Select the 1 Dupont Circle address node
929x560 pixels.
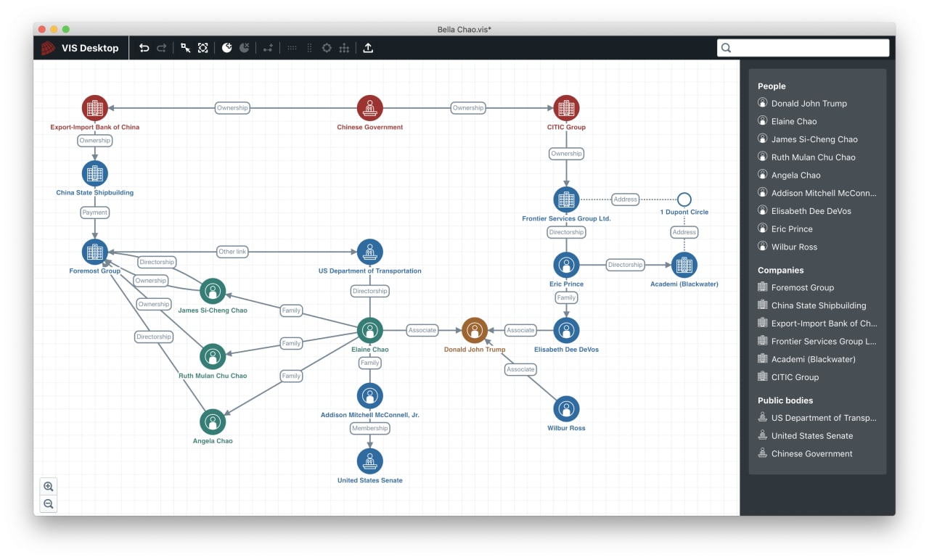coord(684,199)
